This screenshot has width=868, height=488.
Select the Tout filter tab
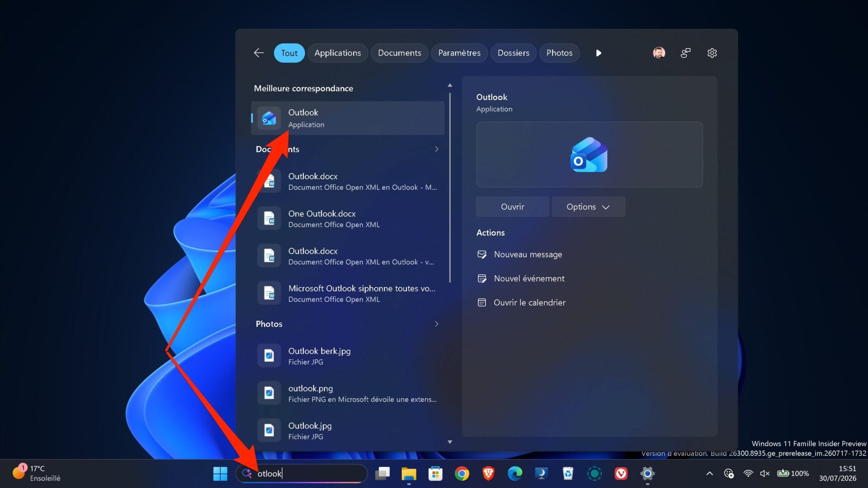pos(289,53)
